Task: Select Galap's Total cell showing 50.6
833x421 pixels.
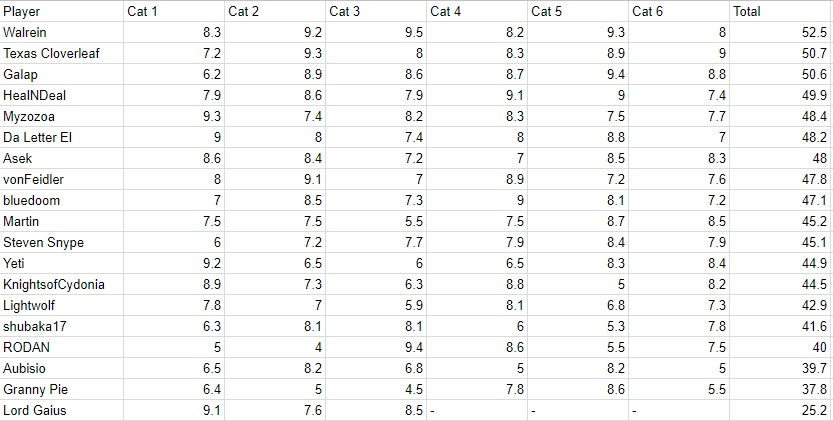Action: click(780, 75)
